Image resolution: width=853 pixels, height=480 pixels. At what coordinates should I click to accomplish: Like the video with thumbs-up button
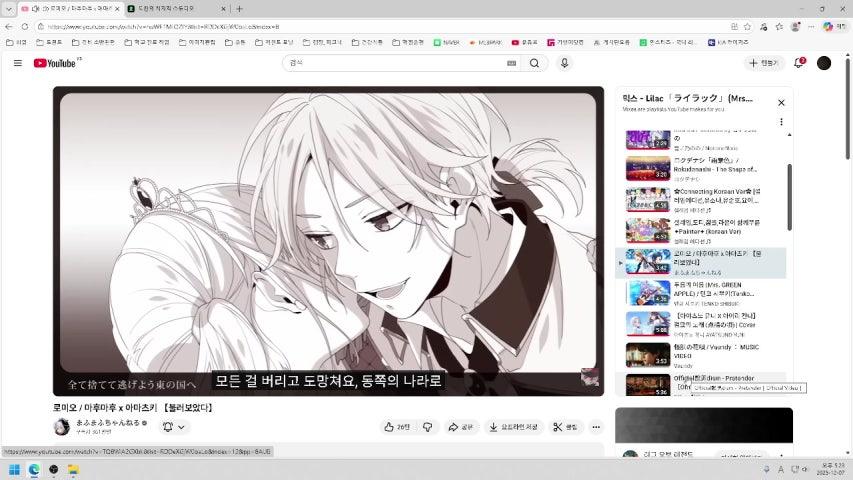click(397, 427)
